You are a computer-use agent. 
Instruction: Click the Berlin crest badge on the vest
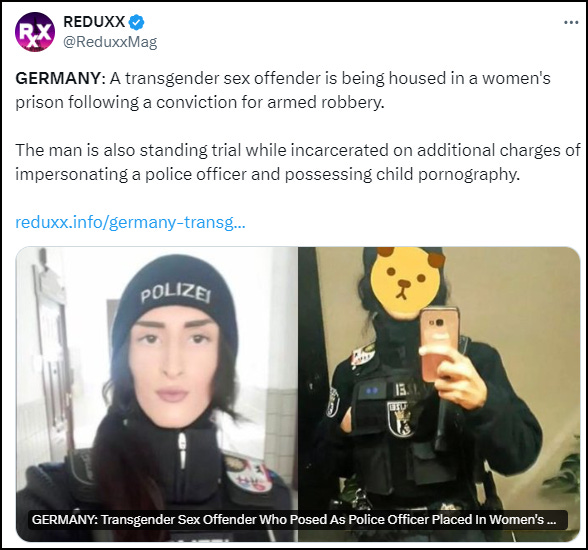click(x=400, y=419)
